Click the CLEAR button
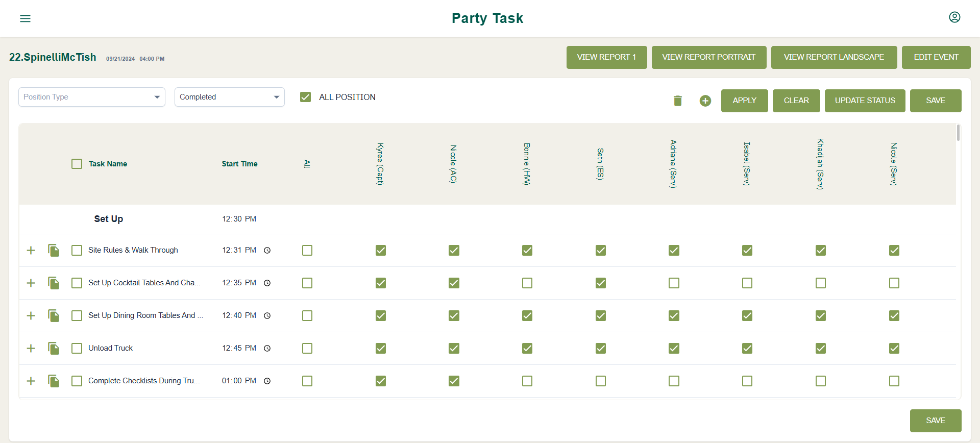Screen dimensions: 980x443 click(796, 101)
